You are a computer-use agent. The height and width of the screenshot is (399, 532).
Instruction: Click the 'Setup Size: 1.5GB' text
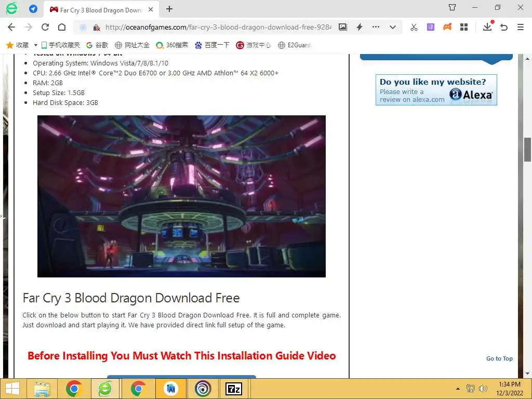tap(58, 92)
